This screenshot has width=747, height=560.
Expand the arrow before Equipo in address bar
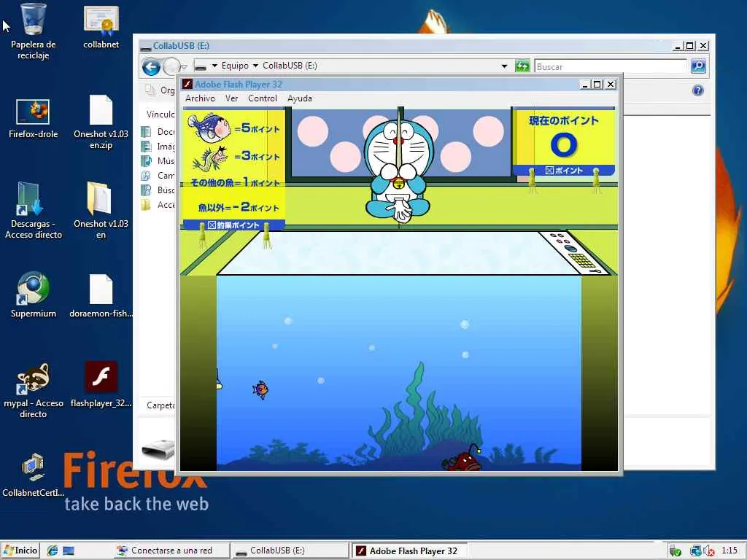coord(214,66)
